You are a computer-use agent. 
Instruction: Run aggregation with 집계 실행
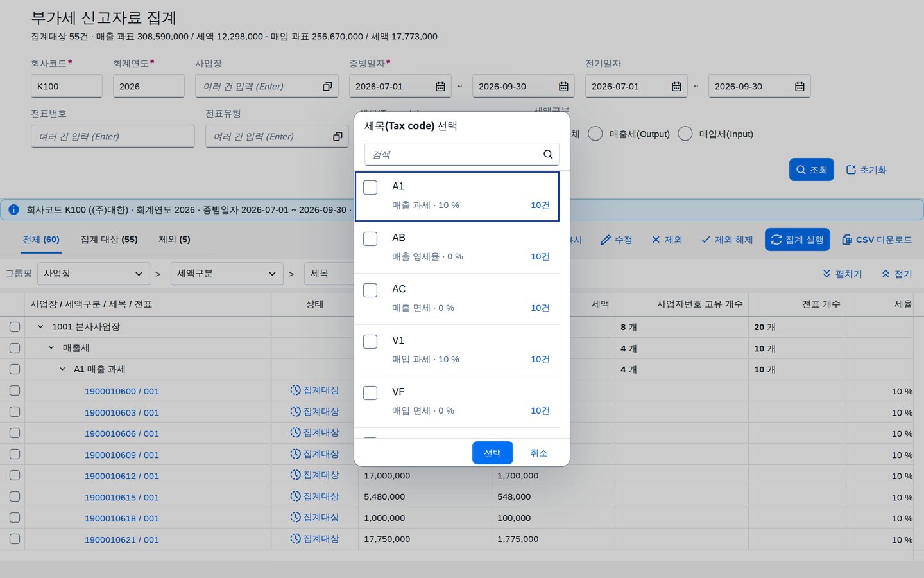[798, 240]
